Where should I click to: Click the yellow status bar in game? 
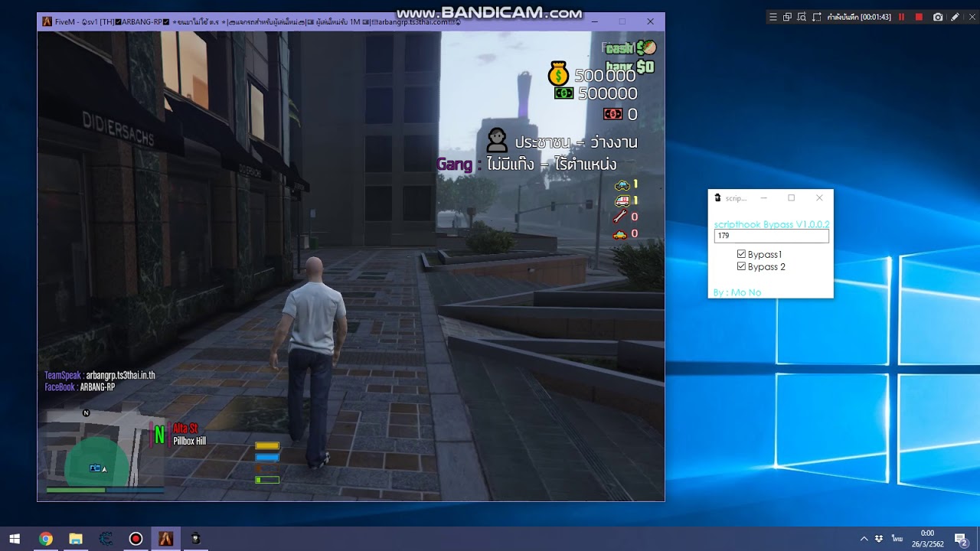267,445
